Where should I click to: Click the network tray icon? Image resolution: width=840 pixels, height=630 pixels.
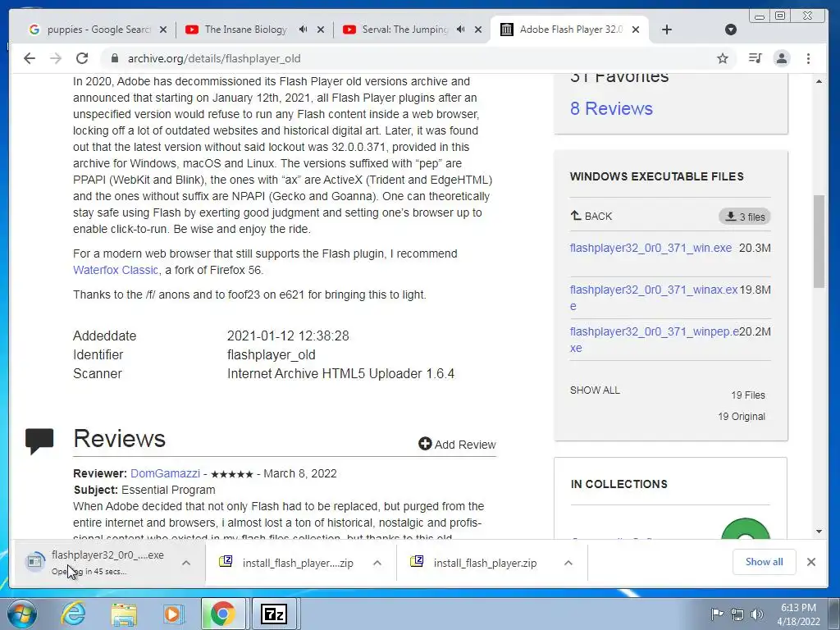click(x=737, y=614)
